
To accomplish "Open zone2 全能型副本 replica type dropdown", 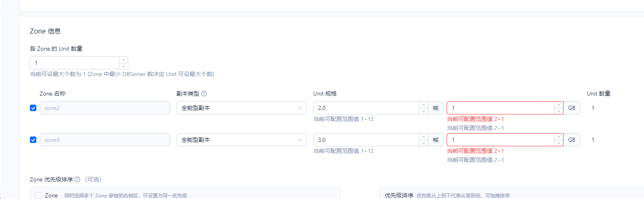I will coord(241,108).
